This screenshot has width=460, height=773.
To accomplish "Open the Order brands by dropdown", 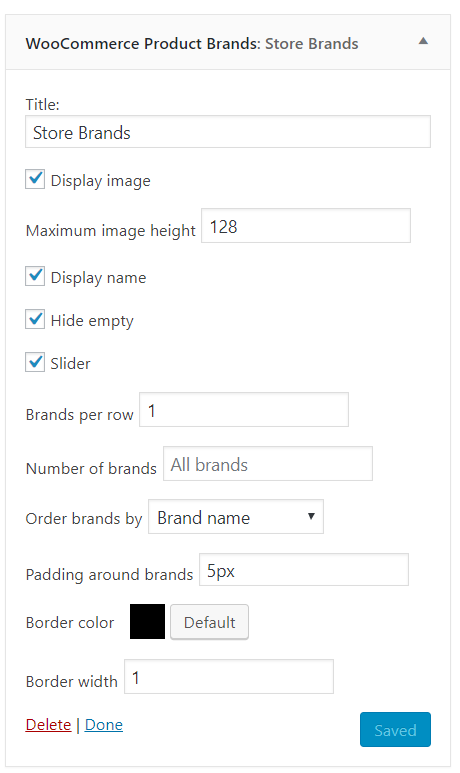I will [x=236, y=517].
